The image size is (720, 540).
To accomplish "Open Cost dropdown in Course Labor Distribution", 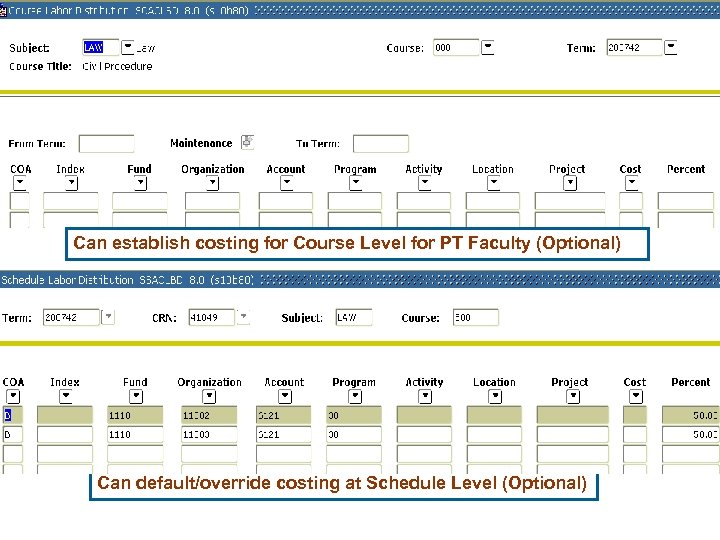I will point(632,183).
